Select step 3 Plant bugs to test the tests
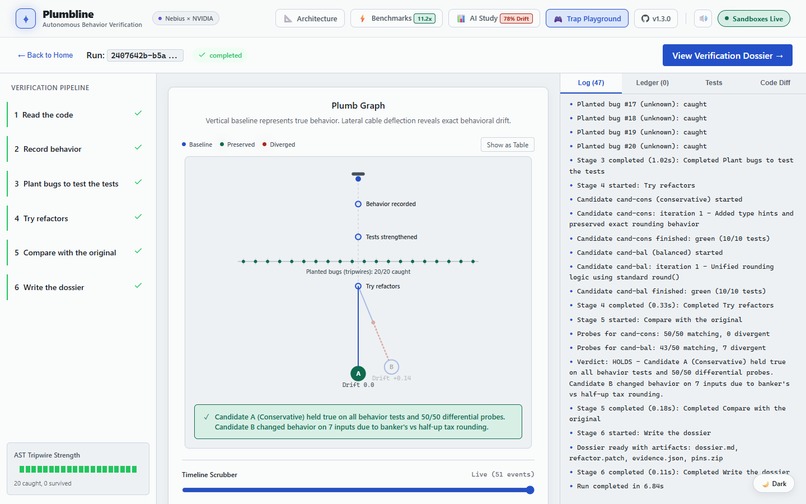806x504 pixels. [78, 184]
